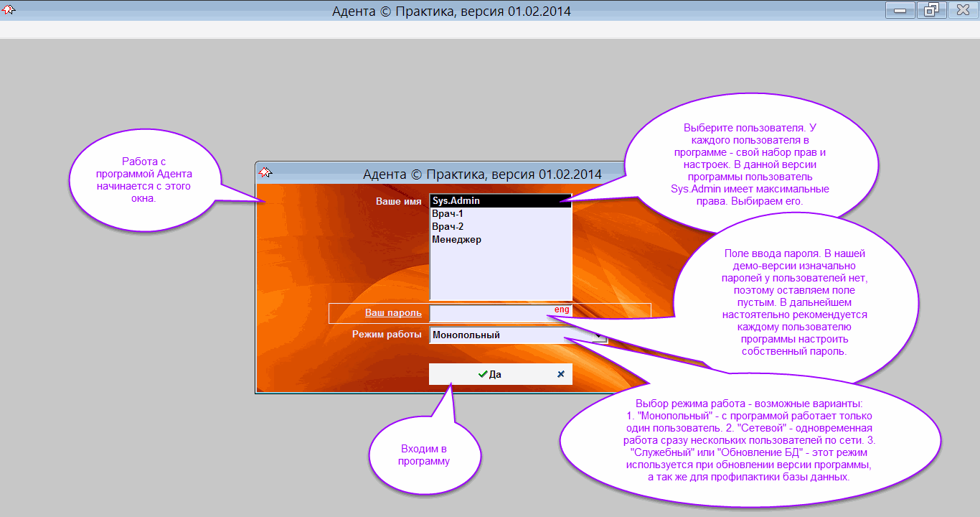Click the red eng keyboard layout indicator
This screenshot has width=980, height=517.
tap(561, 309)
